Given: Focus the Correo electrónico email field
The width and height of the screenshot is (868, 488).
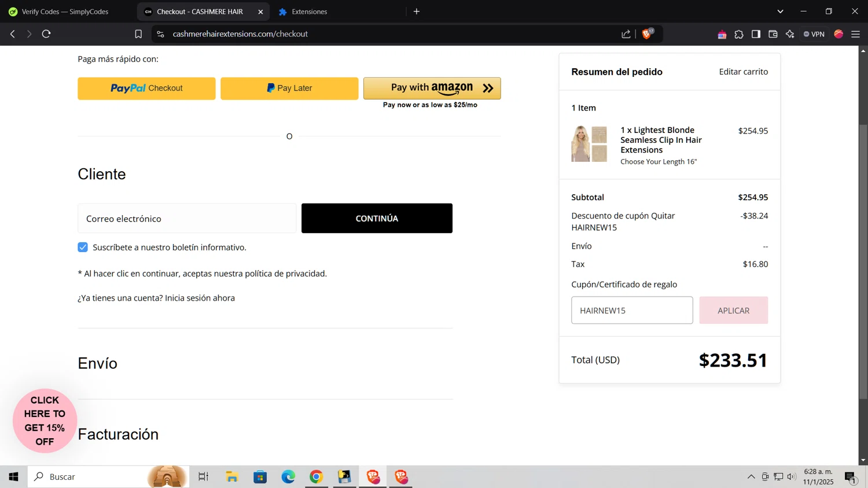Looking at the screenshot, I should tap(187, 219).
